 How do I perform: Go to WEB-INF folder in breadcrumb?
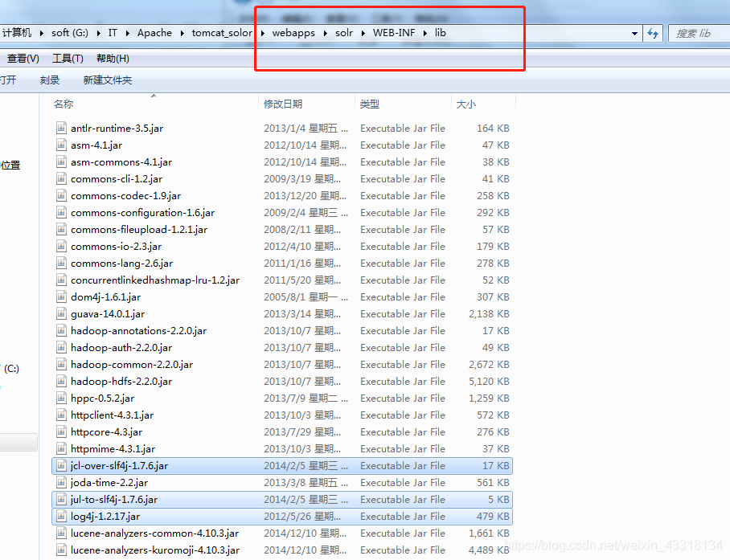pyautogui.click(x=394, y=33)
